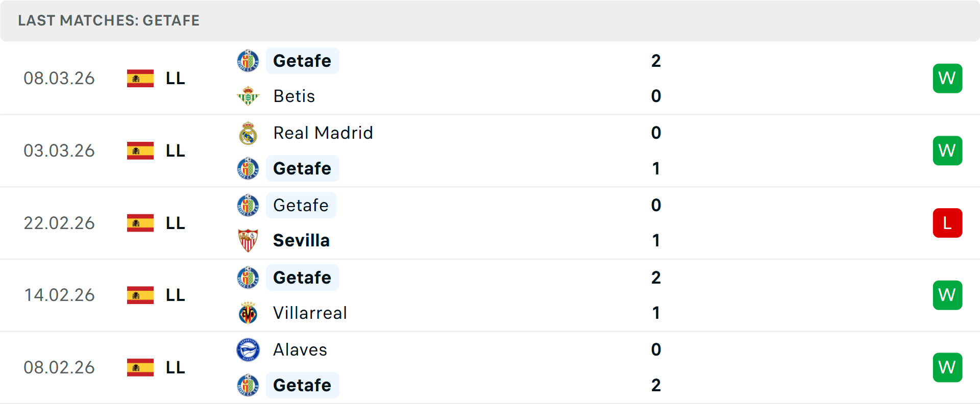Click Getafe's score 2 against Alaves
The image size is (980, 404).
point(656,385)
